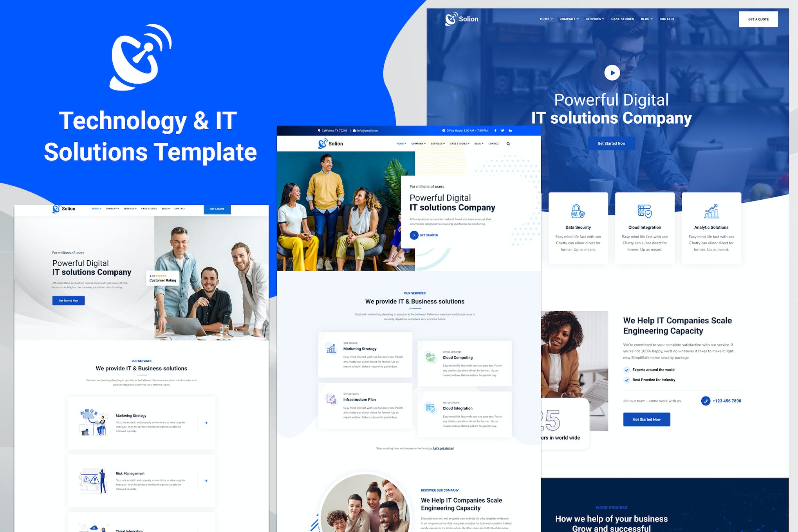Click the CONTACT navigation link
The height and width of the screenshot is (532, 798).
click(x=666, y=19)
